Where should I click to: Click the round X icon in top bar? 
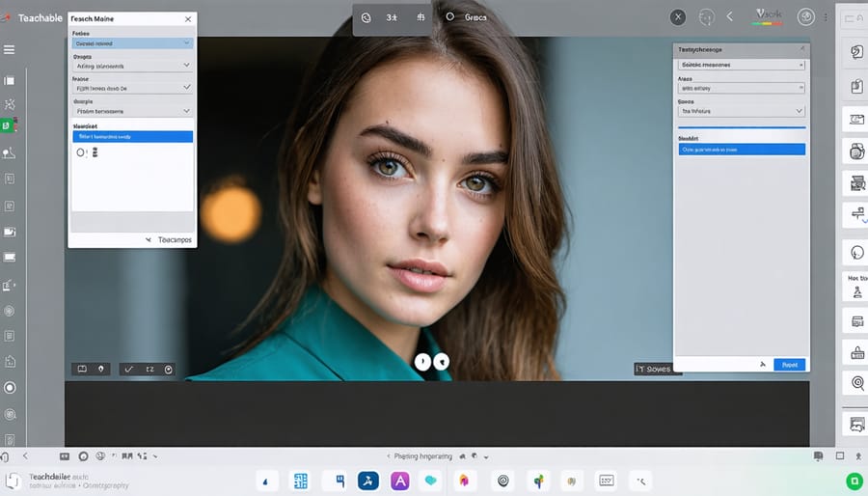[x=678, y=17]
